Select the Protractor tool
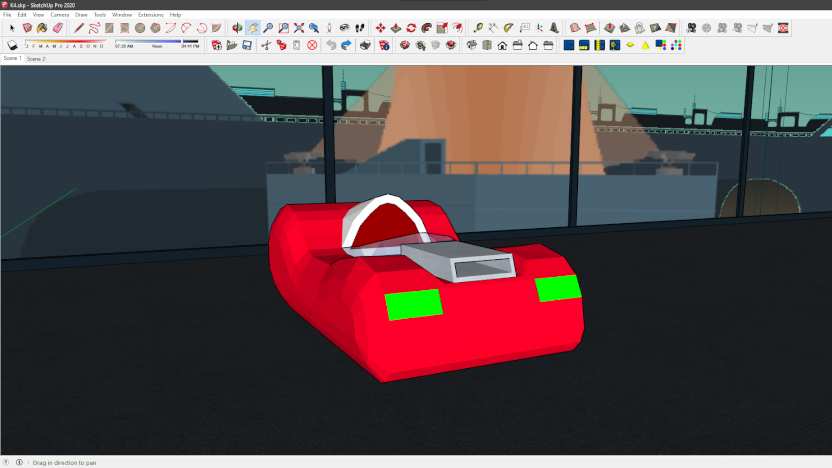The image size is (832, 468). [508, 28]
